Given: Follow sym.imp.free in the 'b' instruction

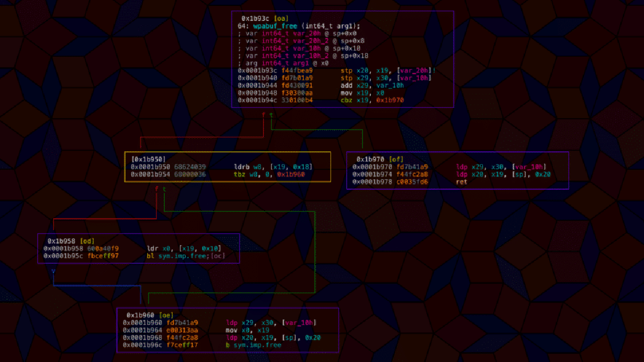Looking at the screenshot, I should 258,345.
